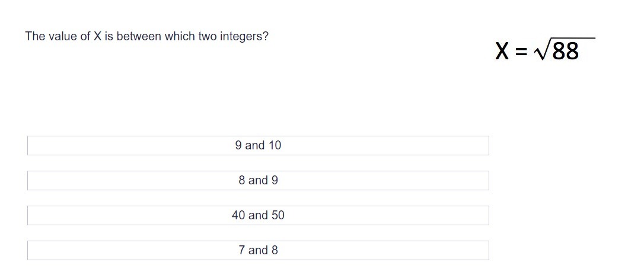Click the letter X in the question
The image size is (644, 278).
pos(98,36)
